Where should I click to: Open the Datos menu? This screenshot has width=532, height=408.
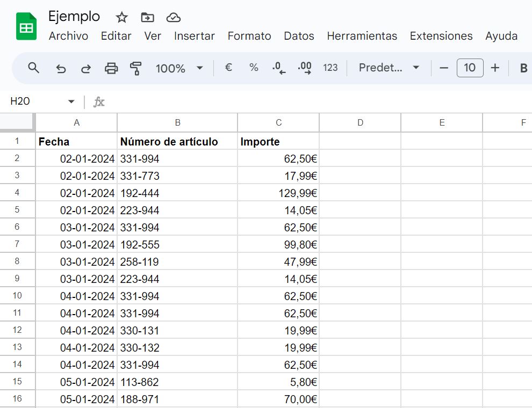[x=299, y=36]
